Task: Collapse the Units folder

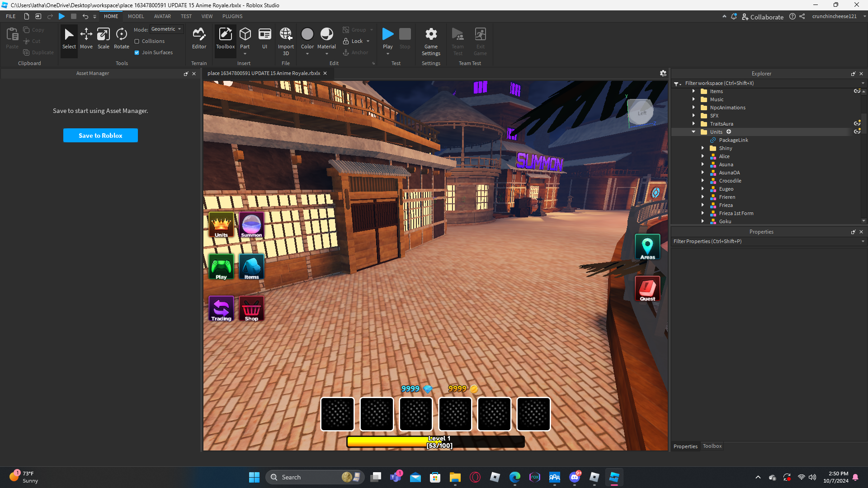Action: (x=693, y=132)
